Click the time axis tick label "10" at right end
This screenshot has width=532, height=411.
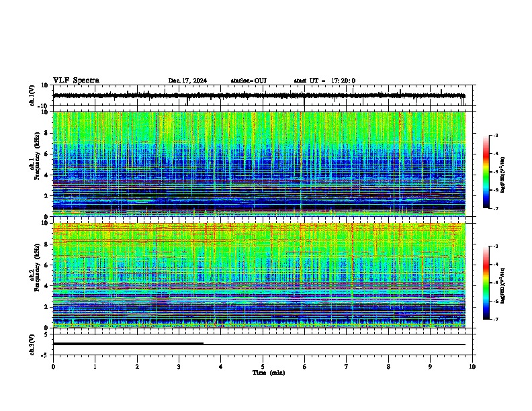click(472, 367)
